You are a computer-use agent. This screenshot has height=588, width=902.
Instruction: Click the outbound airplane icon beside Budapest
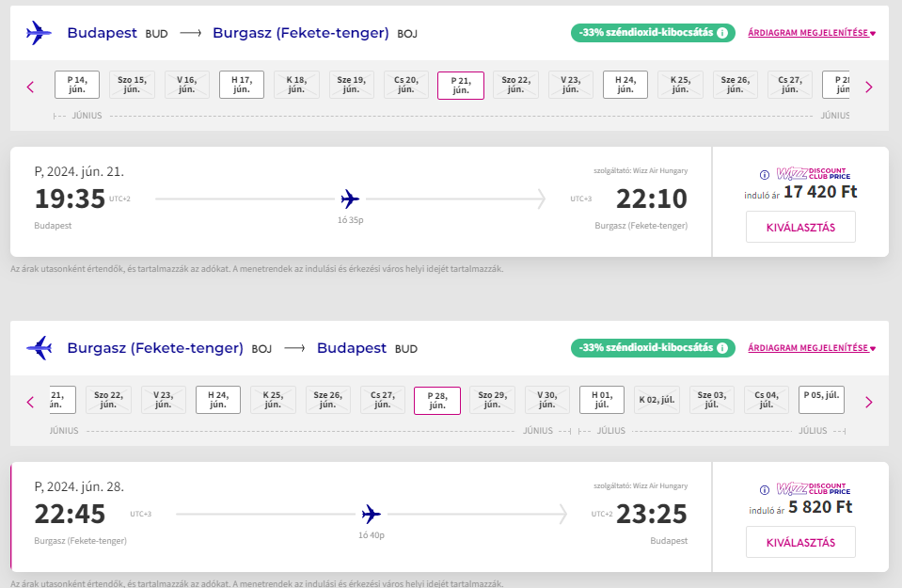(39, 33)
